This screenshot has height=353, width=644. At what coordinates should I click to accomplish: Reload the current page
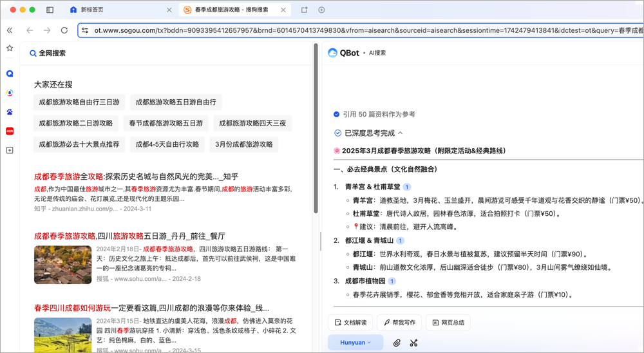pos(64,30)
